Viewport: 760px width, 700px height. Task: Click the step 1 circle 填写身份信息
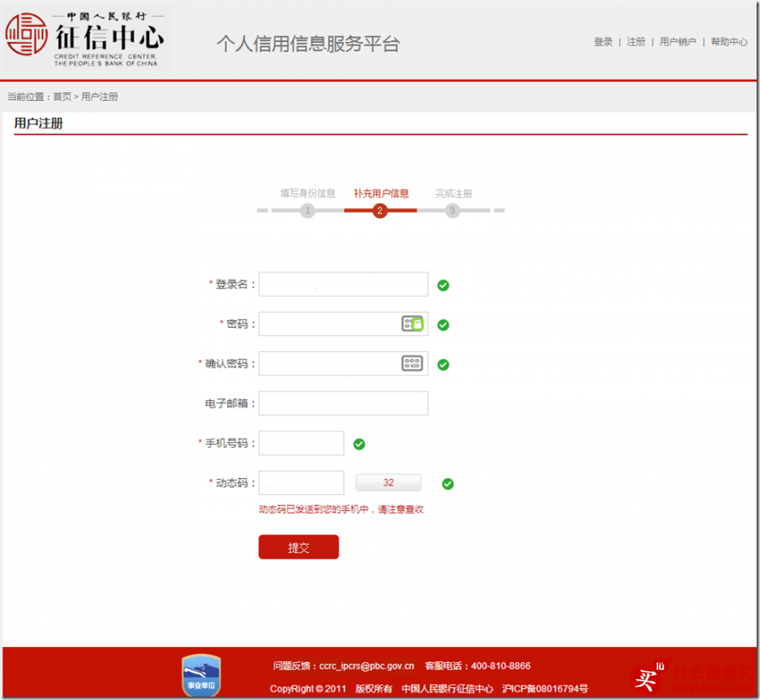pyautogui.click(x=308, y=211)
